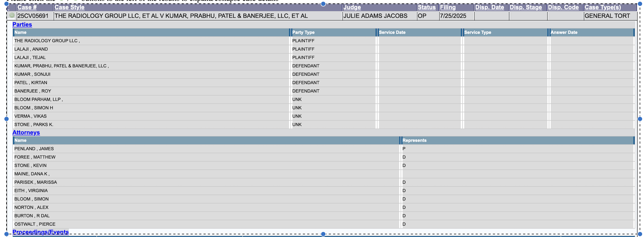Screen dimensions: 644x237
Task: Open the Proceedings/Events section link
Action: (40, 232)
